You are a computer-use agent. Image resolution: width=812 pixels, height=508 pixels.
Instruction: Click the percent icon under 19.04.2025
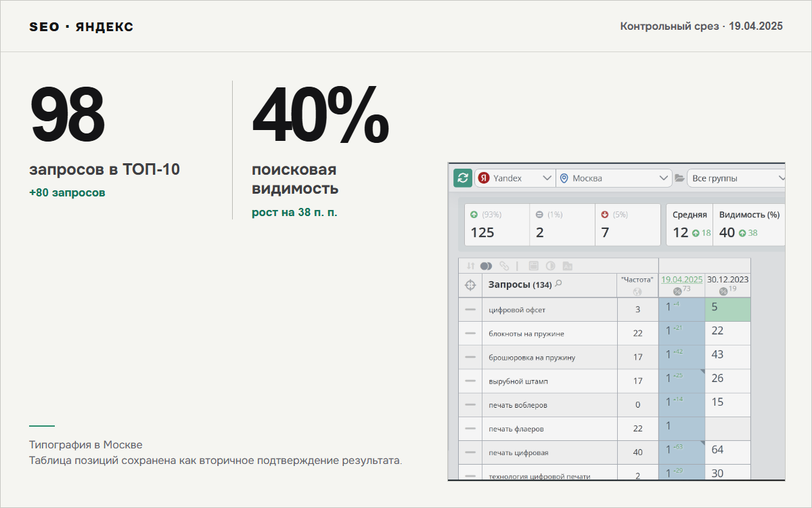click(677, 291)
